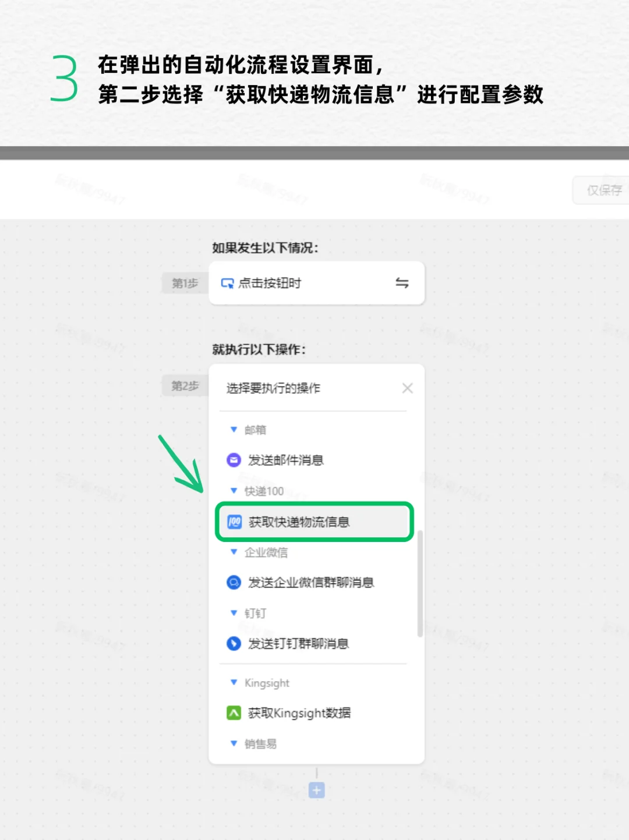
Task: Collapse the 企业微信 group
Action: (x=233, y=552)
